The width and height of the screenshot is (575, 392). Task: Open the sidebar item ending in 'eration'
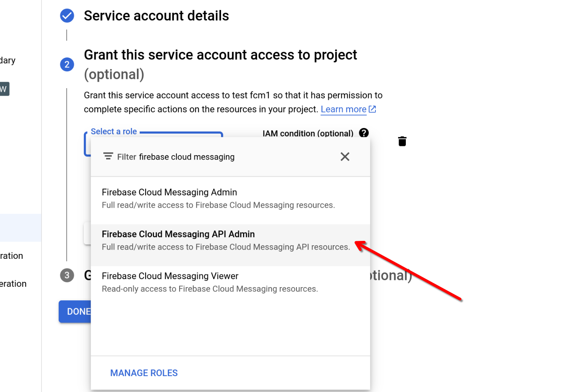(13, 284)
